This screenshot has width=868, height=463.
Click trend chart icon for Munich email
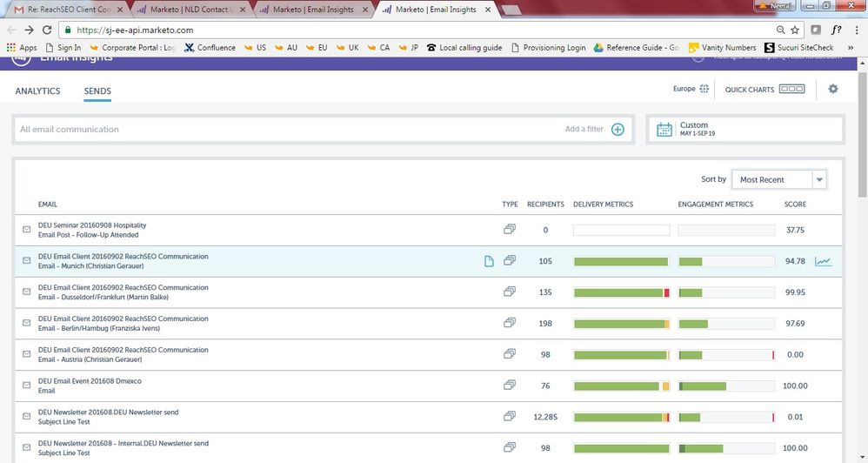pos(823,261)
